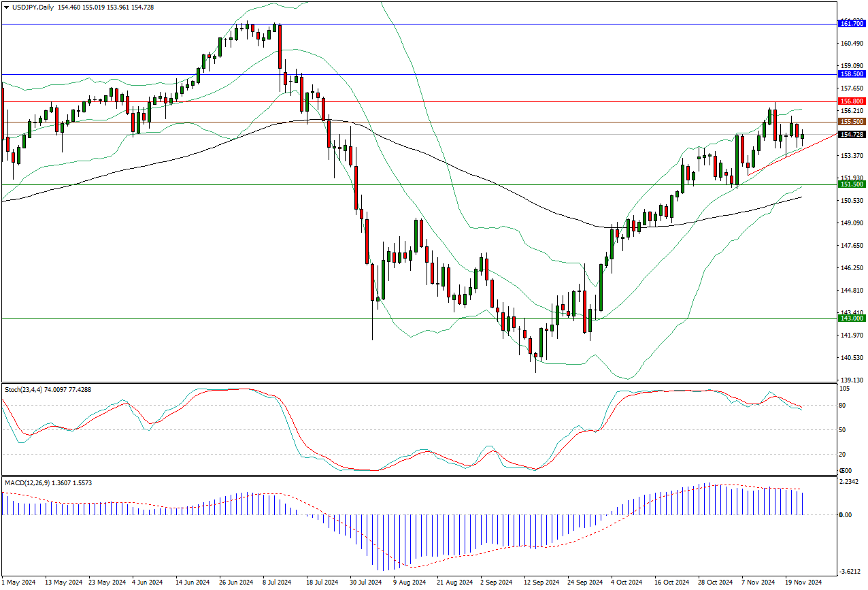This screenshot has width=868, height=590.
Task: Click the black 154.728 current price tag
Action: 852,135
